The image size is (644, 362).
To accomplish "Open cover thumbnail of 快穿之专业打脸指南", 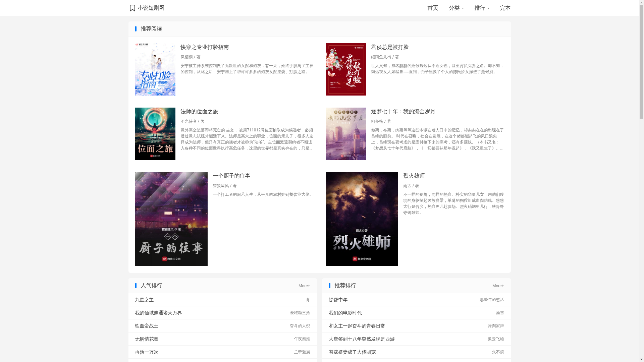I will pyautogui.click(x=155, y=69).
